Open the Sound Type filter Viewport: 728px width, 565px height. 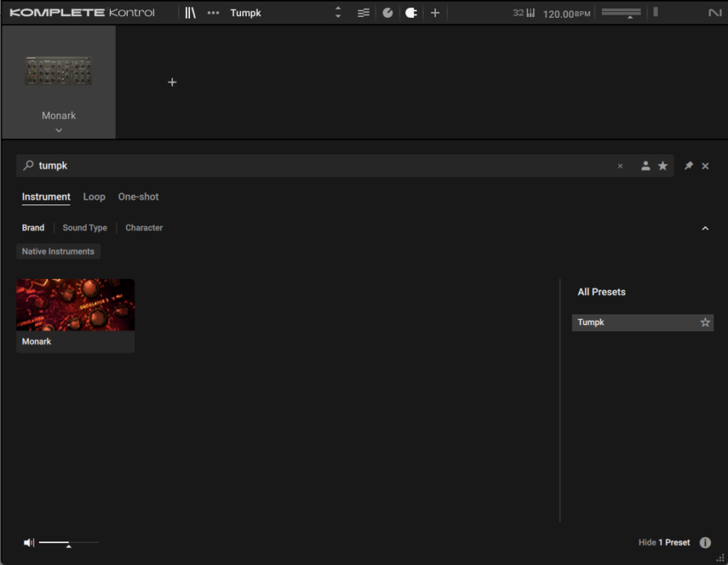85,228
